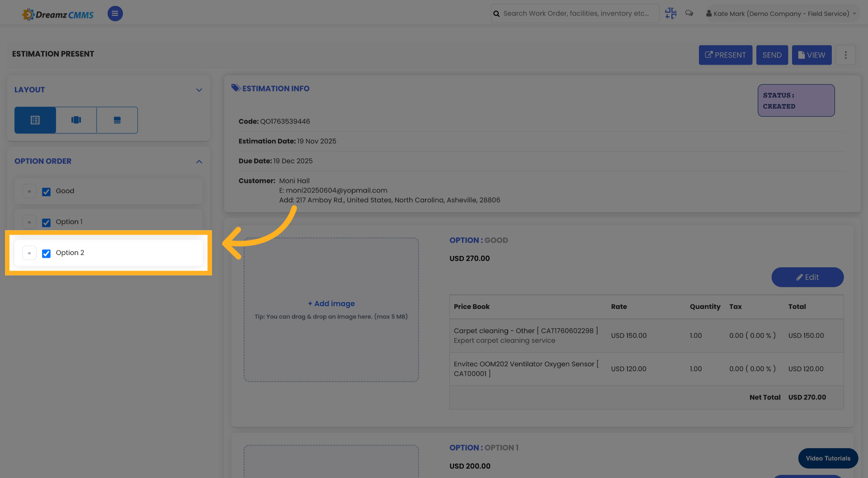Open the Dreamz CMMS logo home link
The width and height of the screenshot is (868, 478).
click(x=57, y=14)
